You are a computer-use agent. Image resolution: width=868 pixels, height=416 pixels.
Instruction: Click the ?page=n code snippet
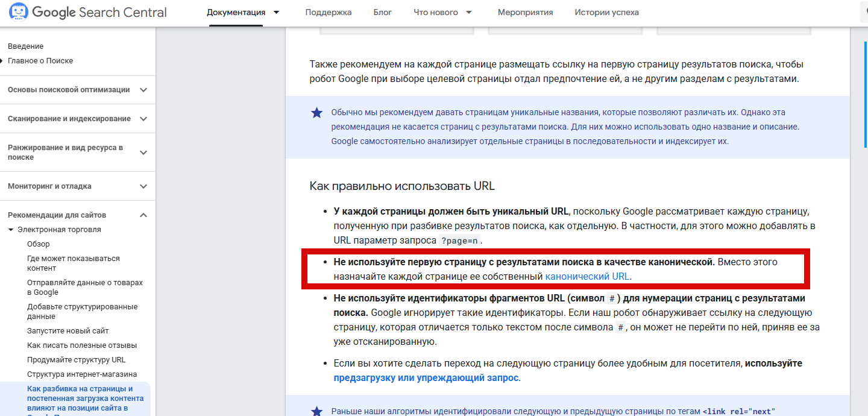click(459, 241)
